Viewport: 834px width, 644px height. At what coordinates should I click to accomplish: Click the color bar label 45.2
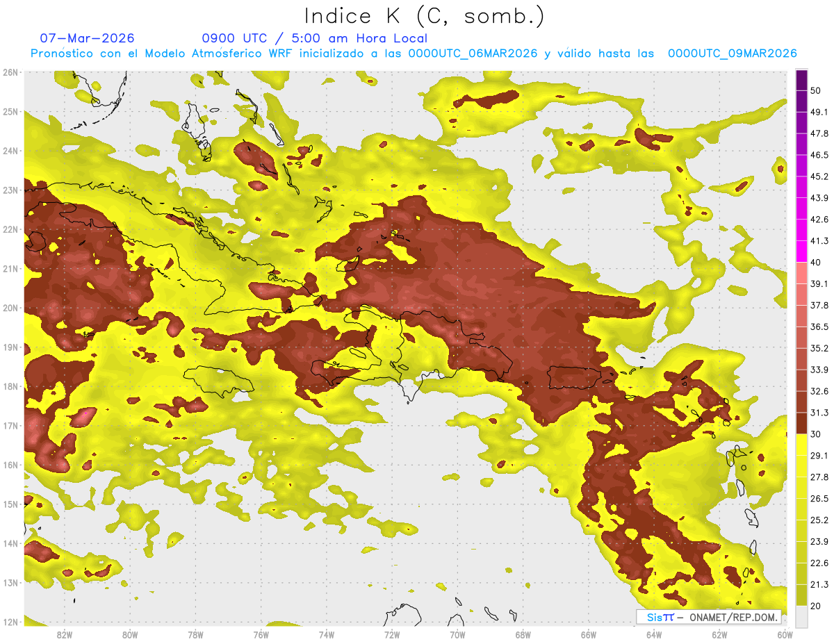pos(819,176)
